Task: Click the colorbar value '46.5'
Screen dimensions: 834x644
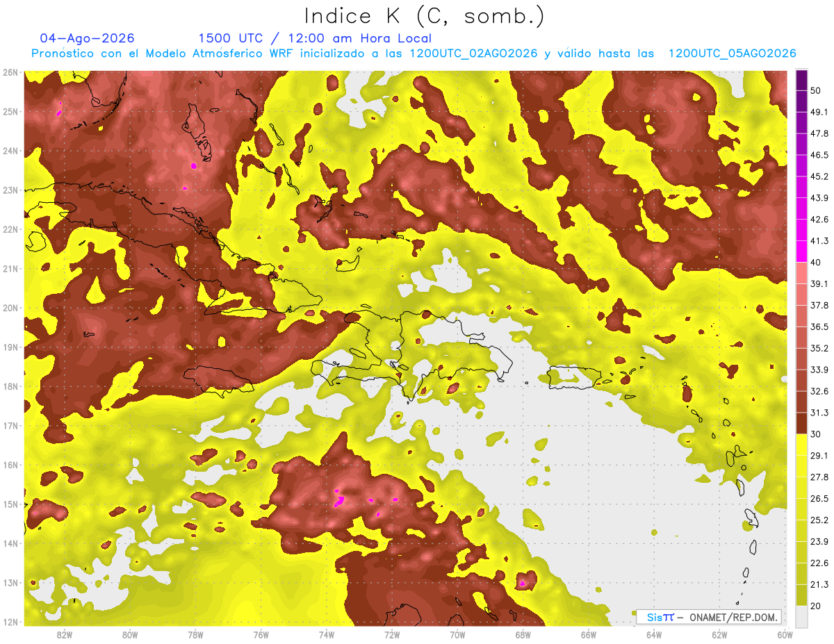Action: click(819, 155)
